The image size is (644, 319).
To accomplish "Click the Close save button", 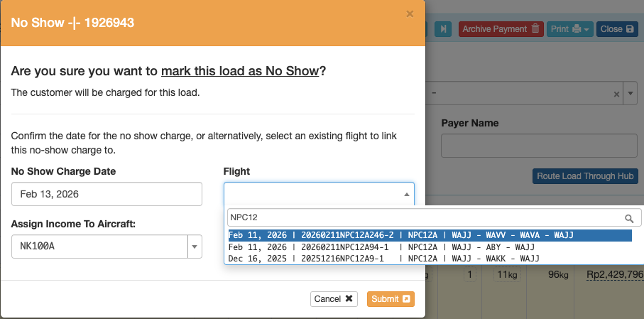I will tap(616, 29).
